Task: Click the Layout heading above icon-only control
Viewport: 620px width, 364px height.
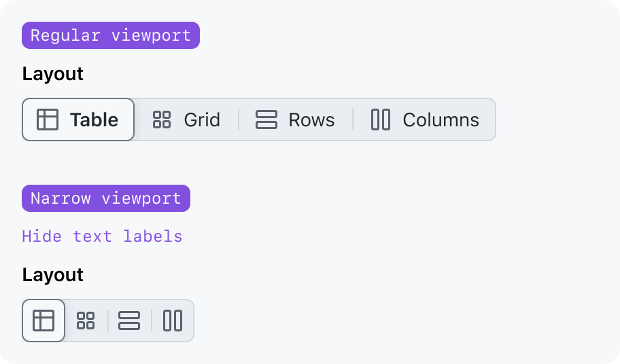Action: pos(52,275)
